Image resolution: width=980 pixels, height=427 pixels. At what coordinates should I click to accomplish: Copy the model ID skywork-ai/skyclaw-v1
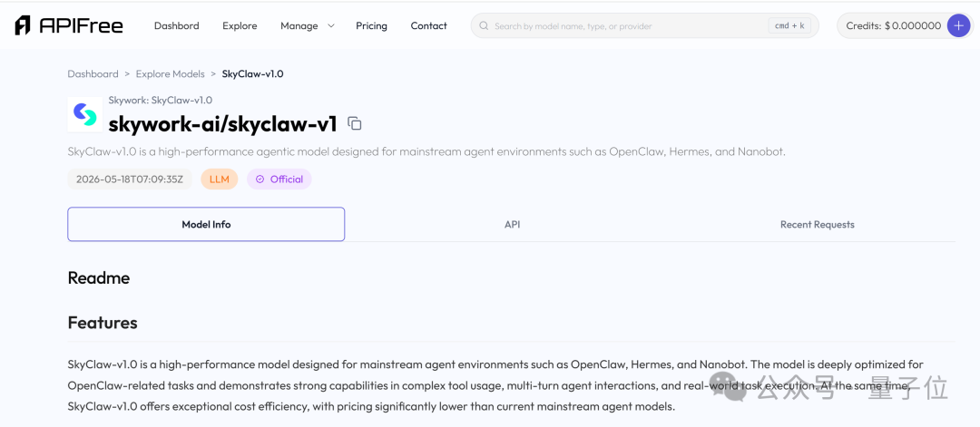[x=355, y=123]
